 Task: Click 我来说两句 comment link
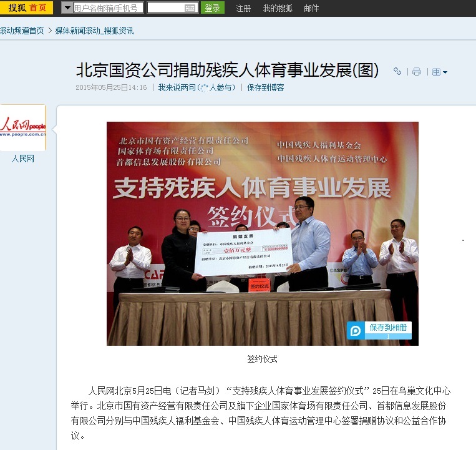177,88
